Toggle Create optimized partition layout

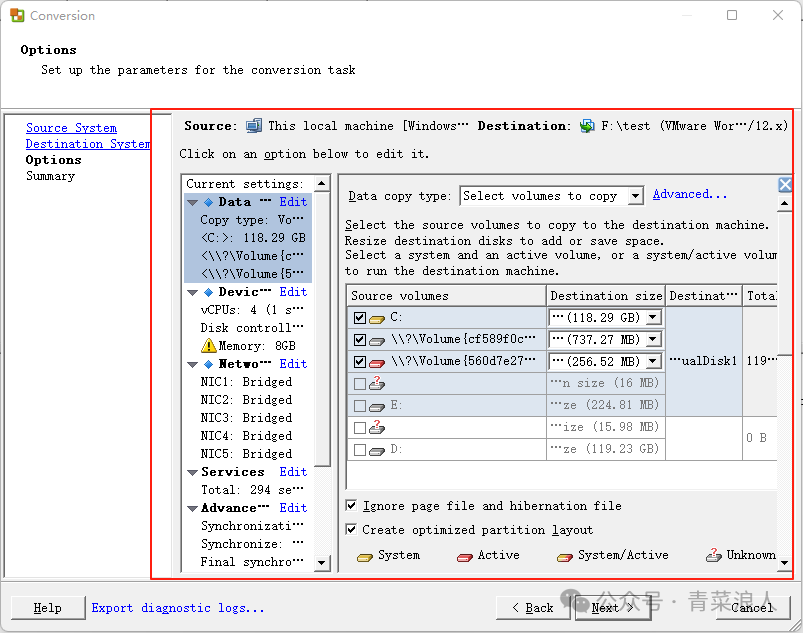click(x=351, y=530)
